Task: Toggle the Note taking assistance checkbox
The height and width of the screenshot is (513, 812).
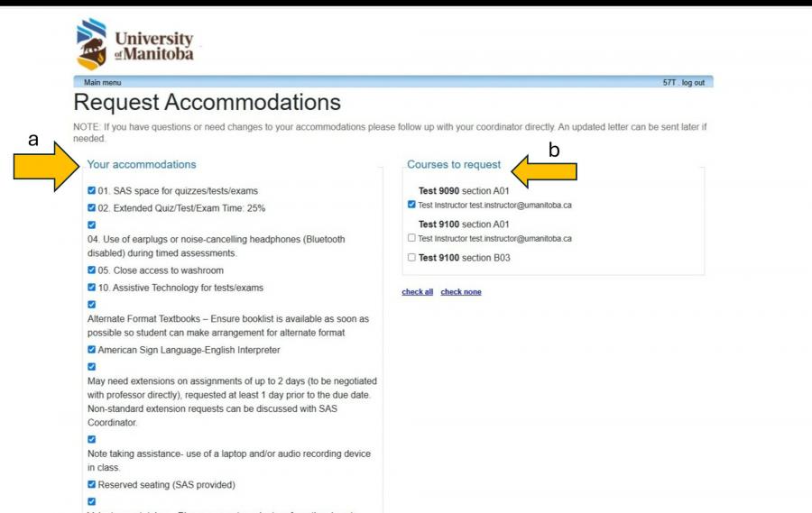Action: coord(92,439)
